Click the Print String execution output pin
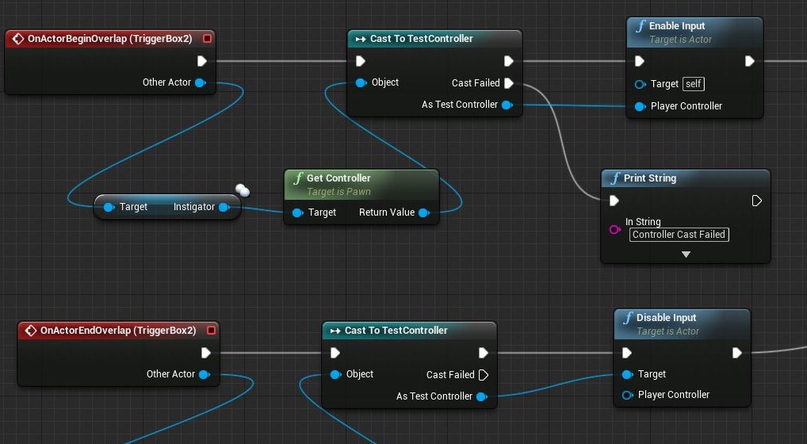 [x=757, y=201]
